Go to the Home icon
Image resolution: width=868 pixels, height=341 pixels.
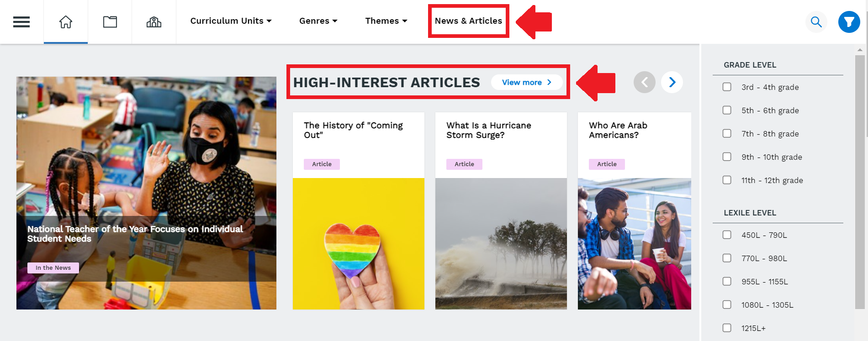point(66,22)
